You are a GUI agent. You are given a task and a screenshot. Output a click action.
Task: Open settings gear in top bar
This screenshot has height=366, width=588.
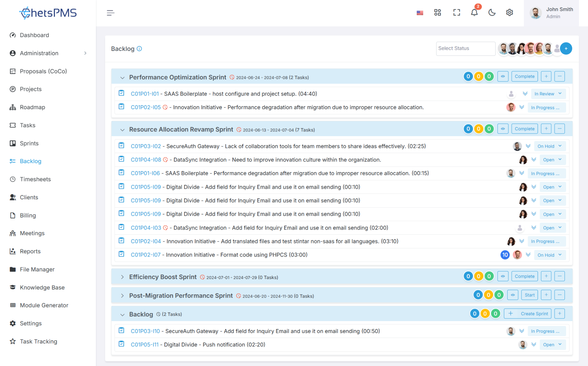[x=509, y=13]
